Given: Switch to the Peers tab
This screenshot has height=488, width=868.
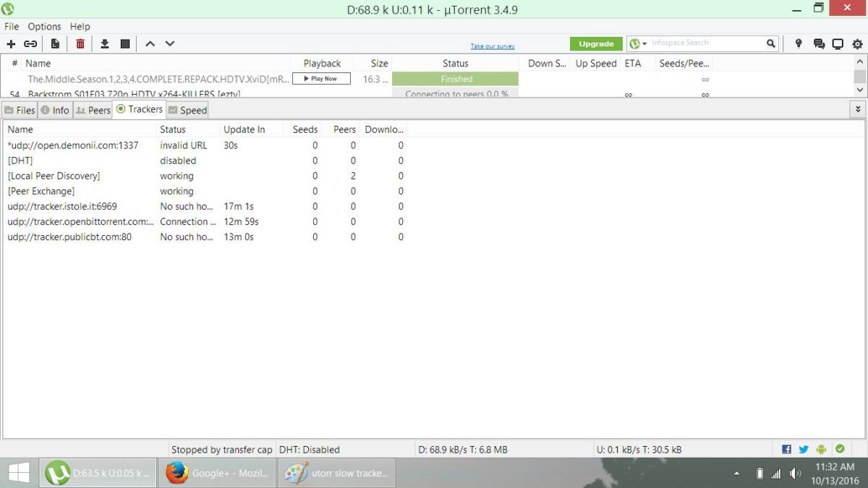Looking at the screenshot, I should click(93, 110).
